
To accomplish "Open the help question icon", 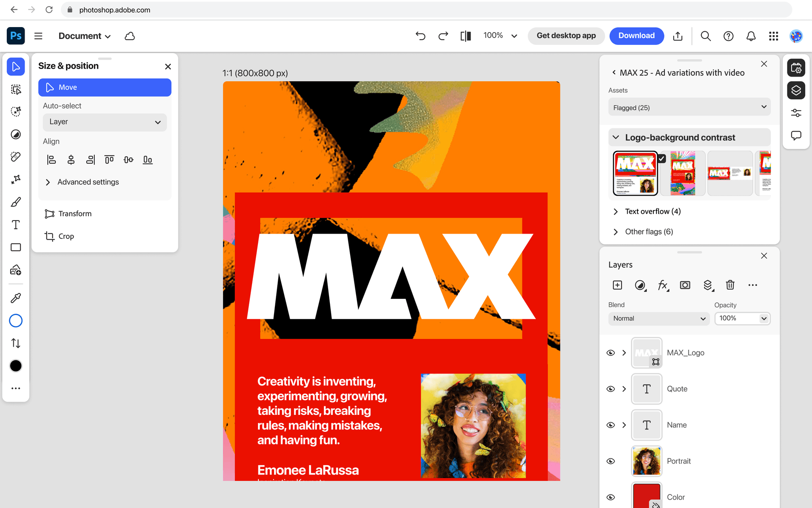I will [728, 36].
